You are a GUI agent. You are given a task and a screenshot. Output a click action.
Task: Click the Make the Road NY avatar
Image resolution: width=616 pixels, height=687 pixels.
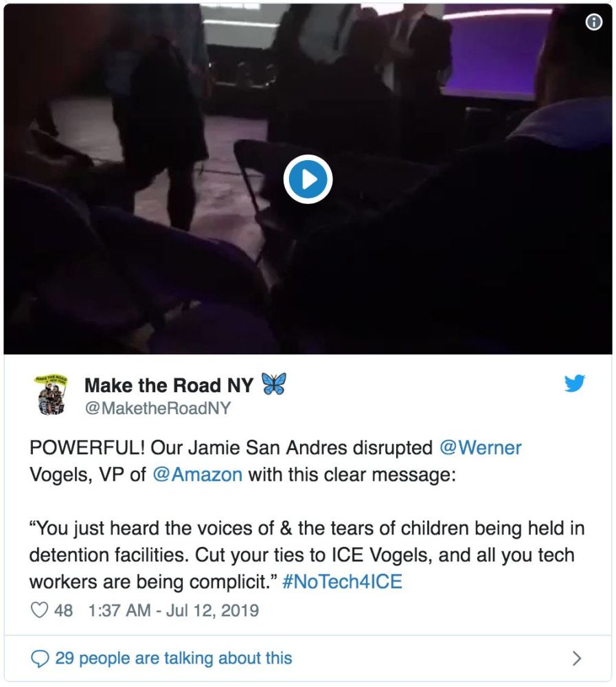pos(52,395)
